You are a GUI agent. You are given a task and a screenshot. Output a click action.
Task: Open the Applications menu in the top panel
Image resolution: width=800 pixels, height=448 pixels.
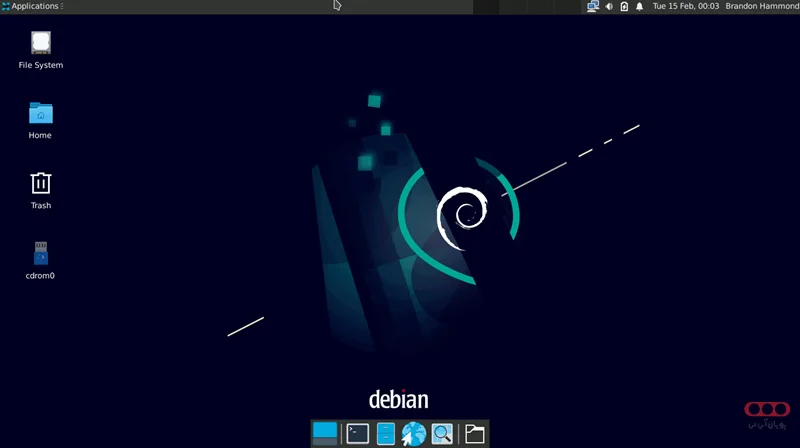pyautogui.click(x=31, y=6)
